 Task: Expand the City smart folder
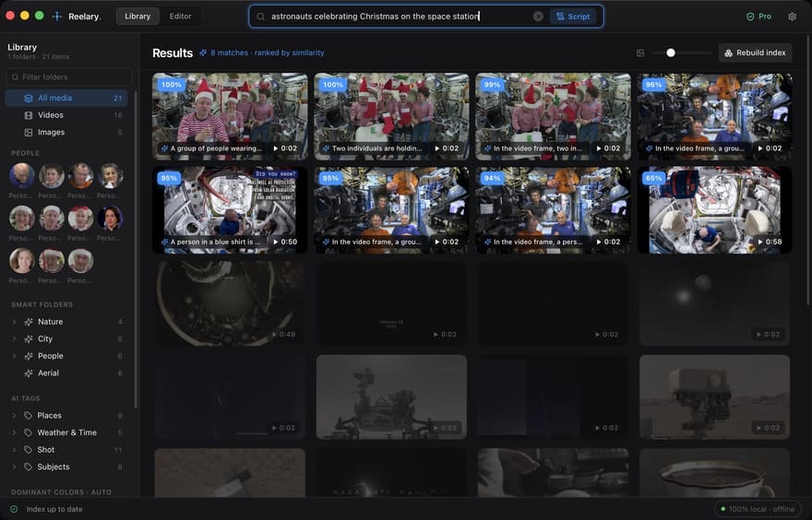(x=14, y=339)
